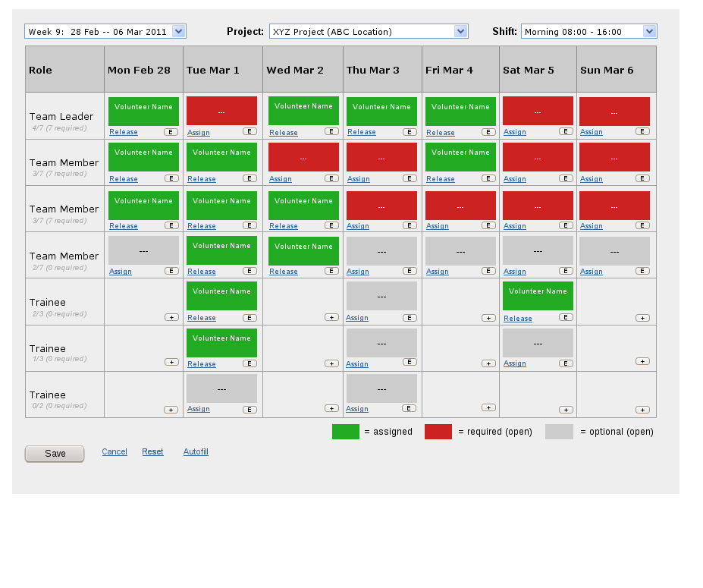703x588 pixels.
Task: Click the E icon in last Trainee Tuesday cell
Action: click(x=250, y=410)
